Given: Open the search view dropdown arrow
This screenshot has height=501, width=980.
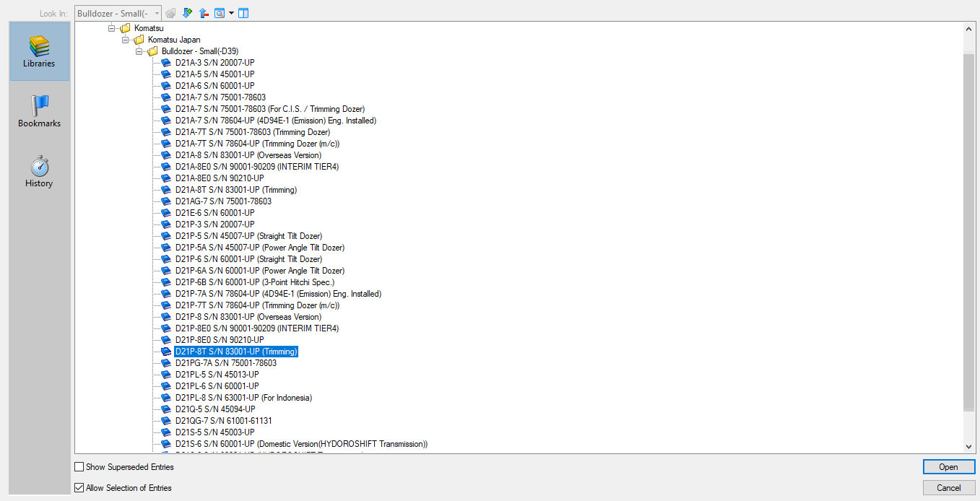Looking at the screenshot, I should 231,13.
